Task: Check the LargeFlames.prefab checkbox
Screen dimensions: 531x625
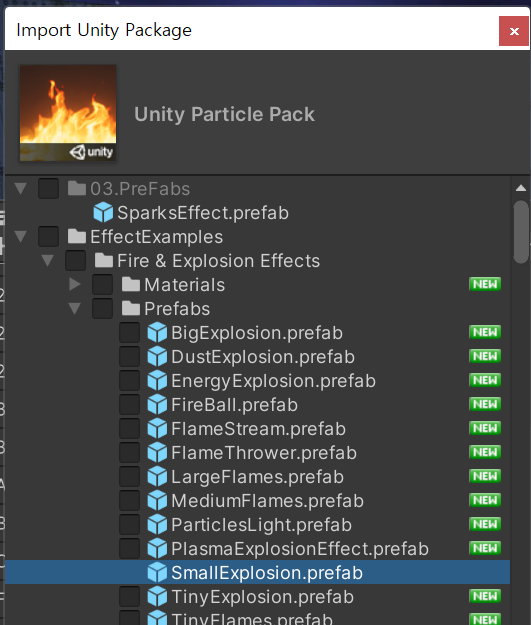Action: coord(130,477)
